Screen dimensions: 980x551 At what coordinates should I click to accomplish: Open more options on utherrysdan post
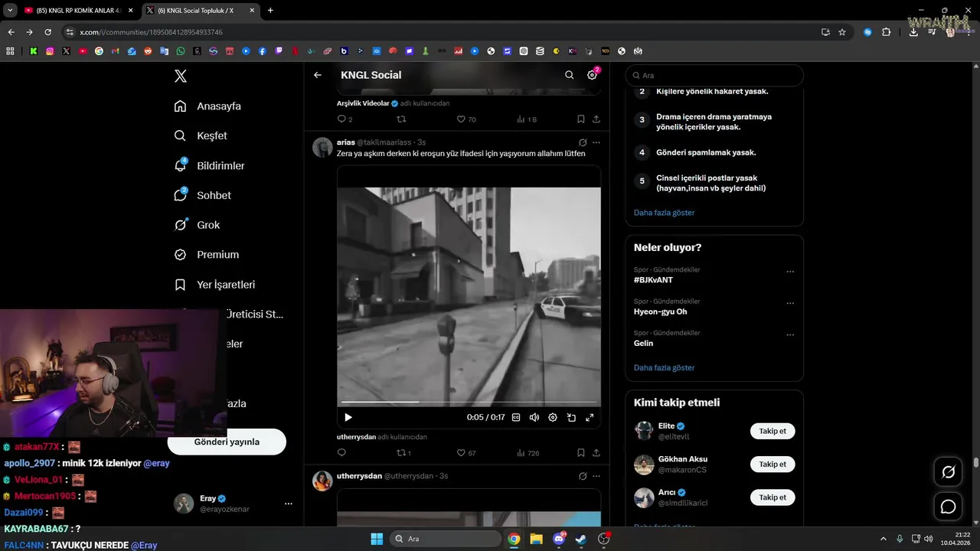click(596, 476)
